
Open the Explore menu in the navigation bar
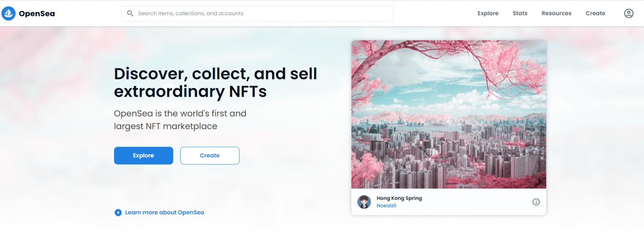pos(488,13)
